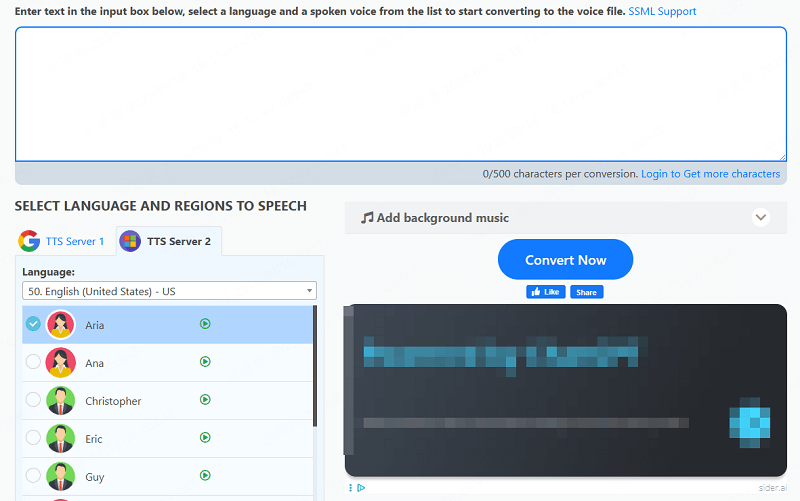This screenshot has width=800, height=501.
Task: Click the Aria voice name
Action: 94,325
